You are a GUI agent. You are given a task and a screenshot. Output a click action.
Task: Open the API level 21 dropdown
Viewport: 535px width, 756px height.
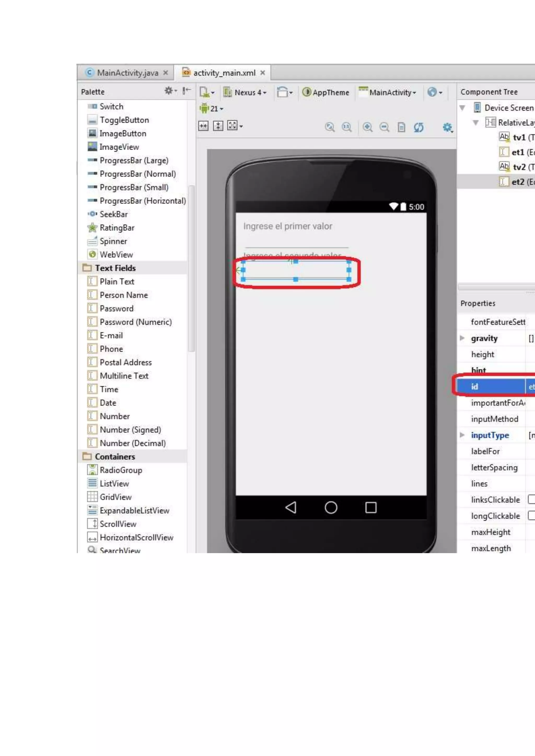pyautogui.click(x=212, y=109)
